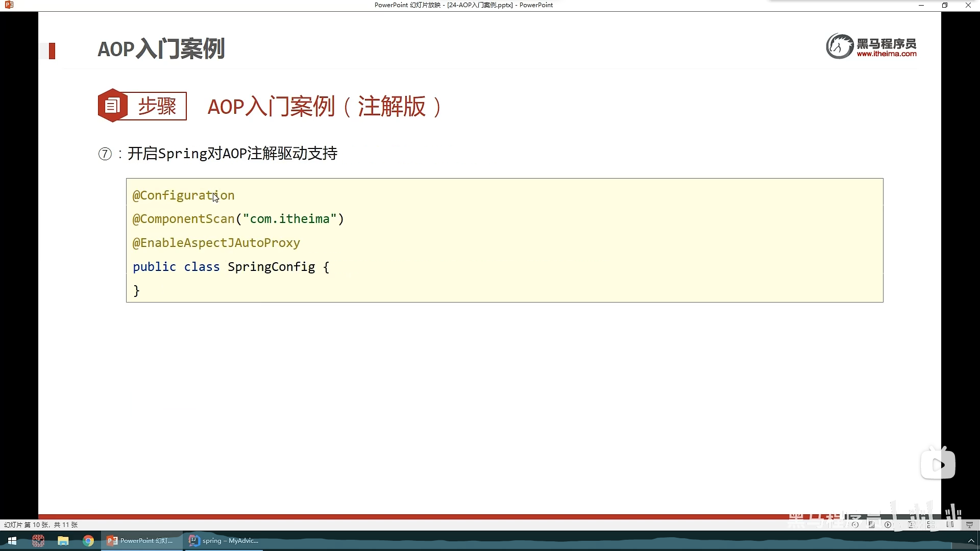Click the slide title AOP入门案例
The image size is (980, 551).
pos(161,49)
